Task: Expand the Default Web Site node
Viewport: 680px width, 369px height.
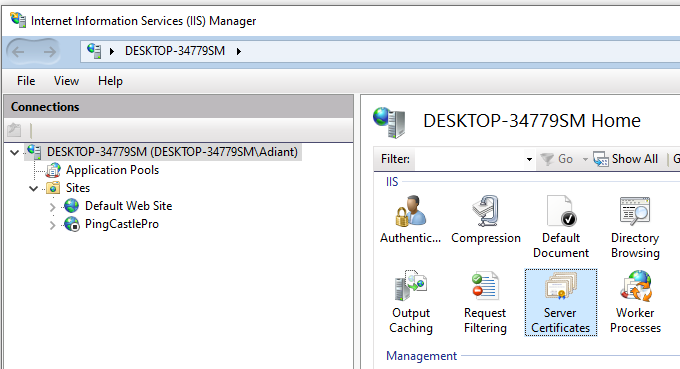Action: coord(52,207)
